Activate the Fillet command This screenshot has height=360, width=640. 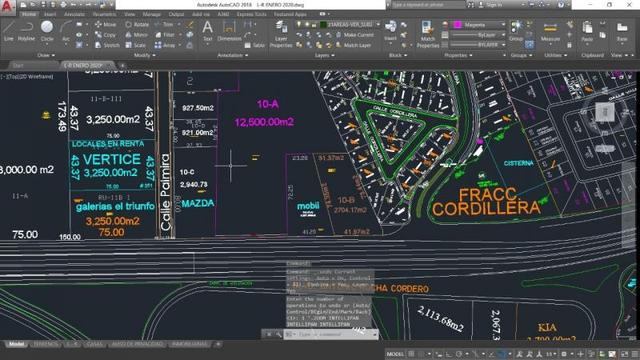click(165, 35)
